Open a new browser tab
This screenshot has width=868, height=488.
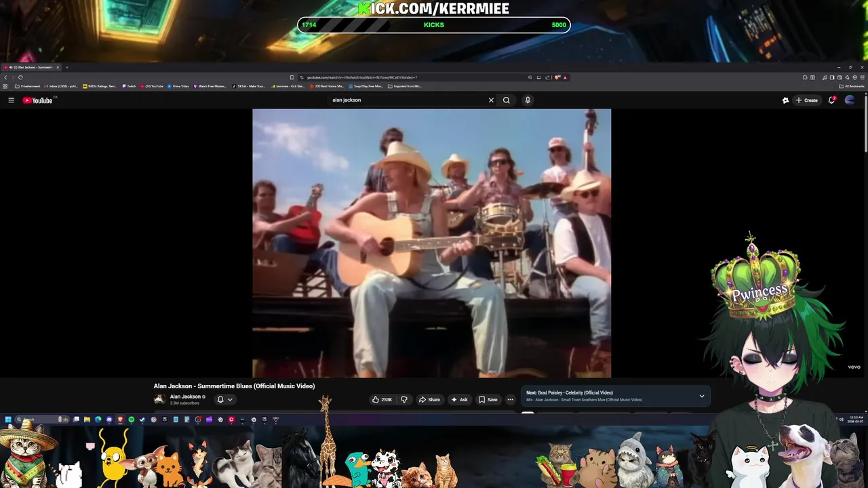(67, 67)
